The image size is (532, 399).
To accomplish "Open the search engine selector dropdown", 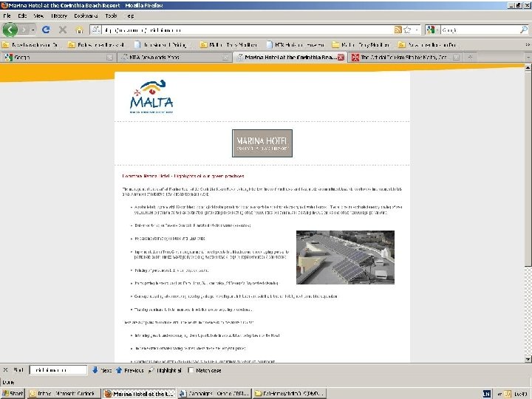I will [x=432, y=30].
